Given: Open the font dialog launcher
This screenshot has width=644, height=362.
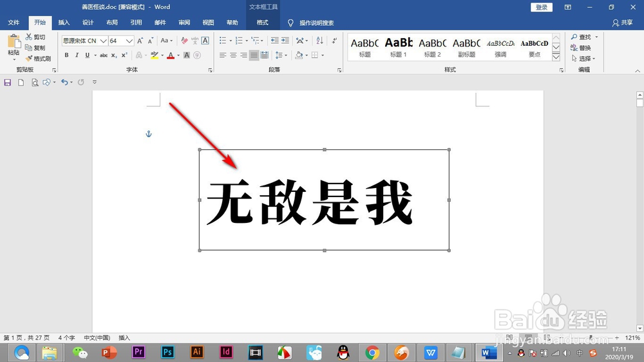Looking at the screenshot, I should point(211,70).
